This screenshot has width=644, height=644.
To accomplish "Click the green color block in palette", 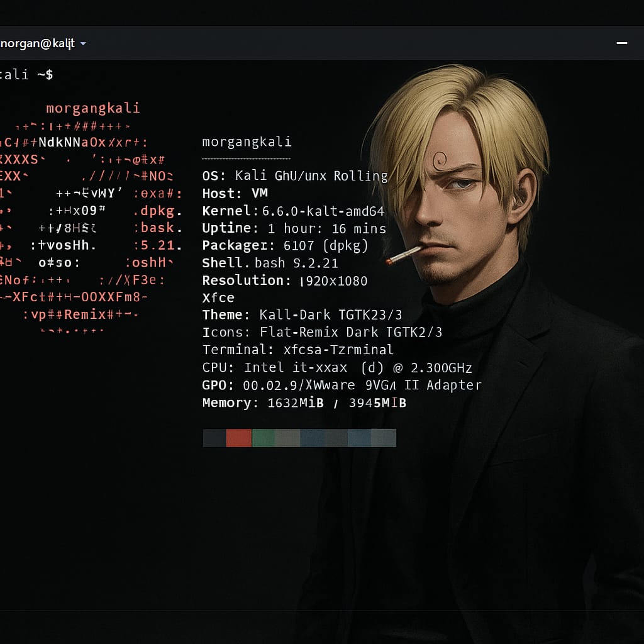I will (x=263, y=438).
